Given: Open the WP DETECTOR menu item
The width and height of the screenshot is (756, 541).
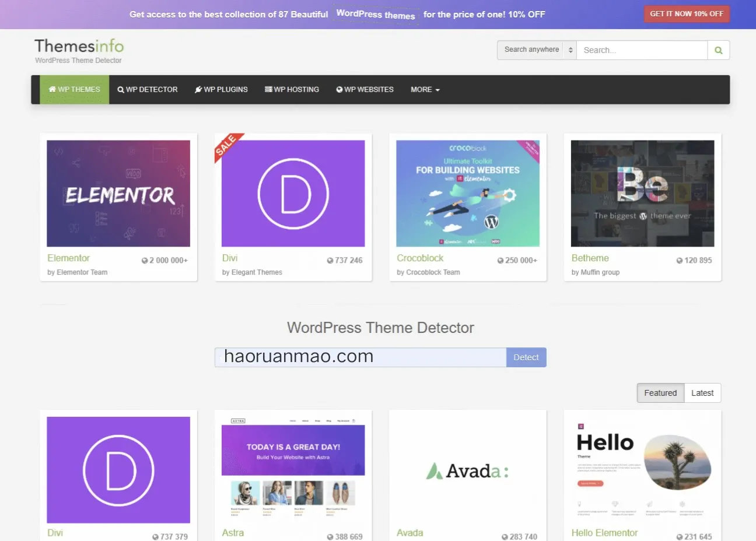Looking at the screenshot, I should [x=147, y=90].
